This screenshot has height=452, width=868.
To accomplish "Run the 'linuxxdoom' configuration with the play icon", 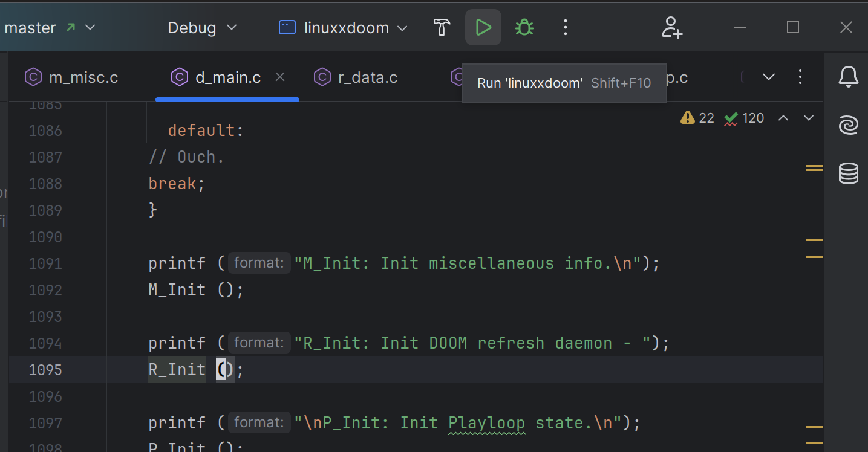I will 483,27.
